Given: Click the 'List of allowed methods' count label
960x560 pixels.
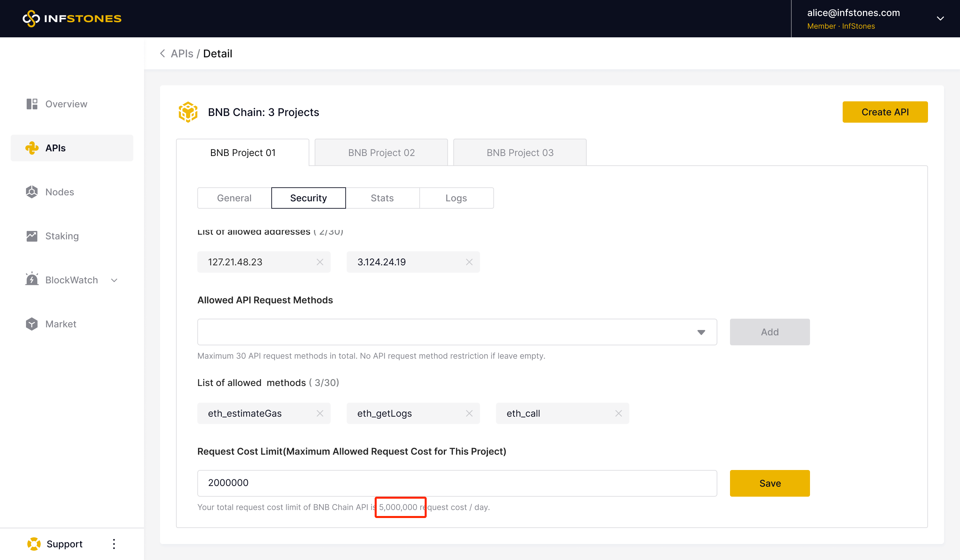Looking at the screenshot, I should [268, 382].
